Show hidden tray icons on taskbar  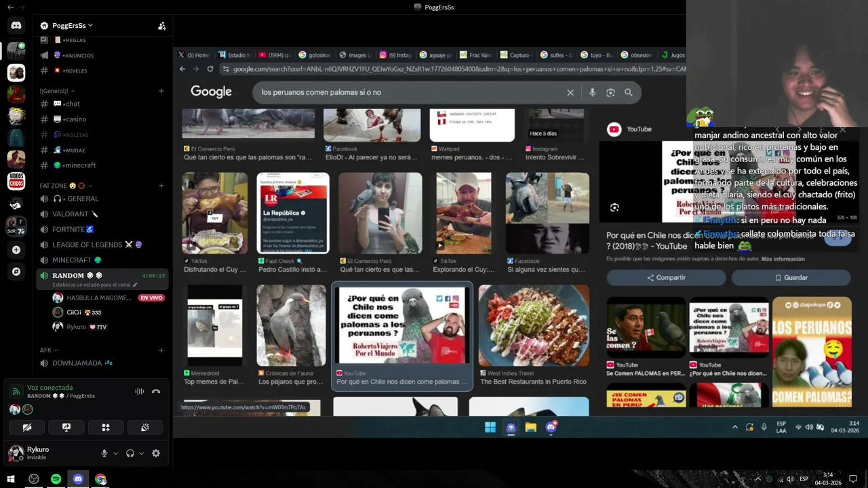pos(757,479)
